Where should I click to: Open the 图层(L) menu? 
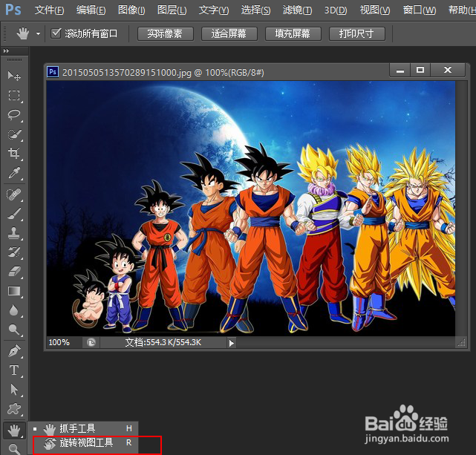172,10
